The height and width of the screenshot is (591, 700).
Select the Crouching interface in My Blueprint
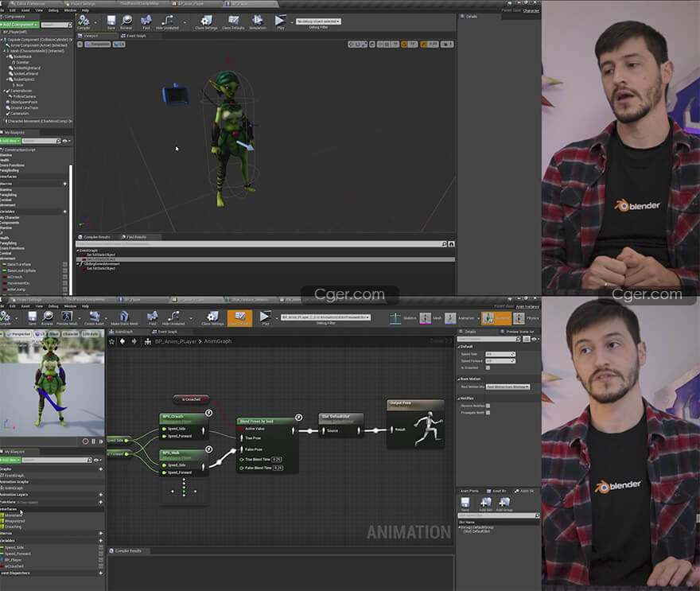click(x=11, y=527)
